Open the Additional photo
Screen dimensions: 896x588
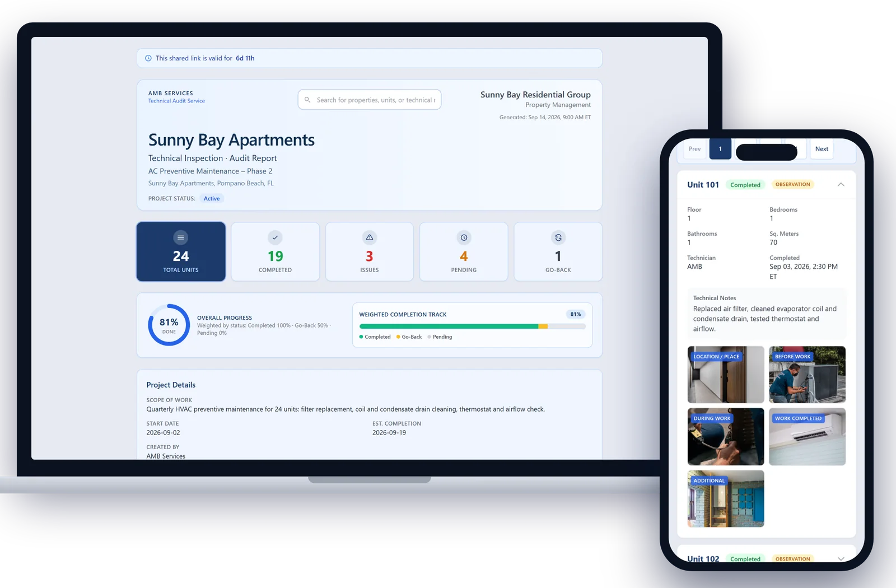(726, 499)
